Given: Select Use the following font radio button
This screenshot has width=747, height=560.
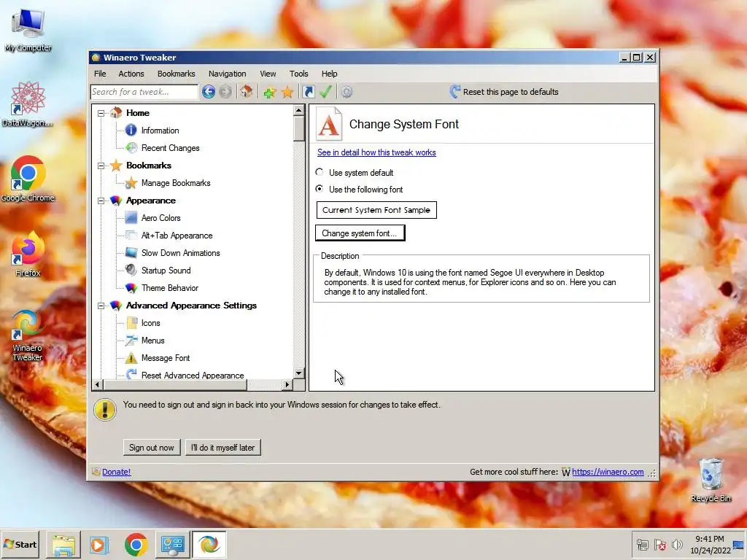Looking at the screenshot, I should (320, 189).
